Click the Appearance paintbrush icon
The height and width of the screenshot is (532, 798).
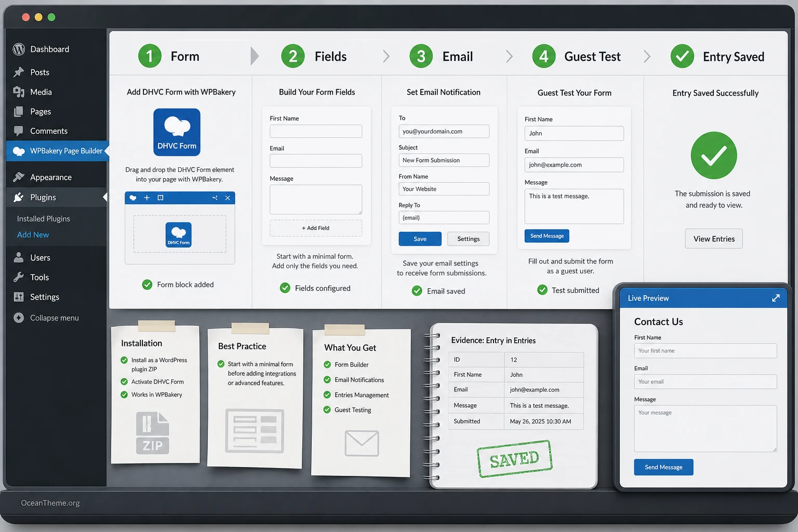coord(19,177)
